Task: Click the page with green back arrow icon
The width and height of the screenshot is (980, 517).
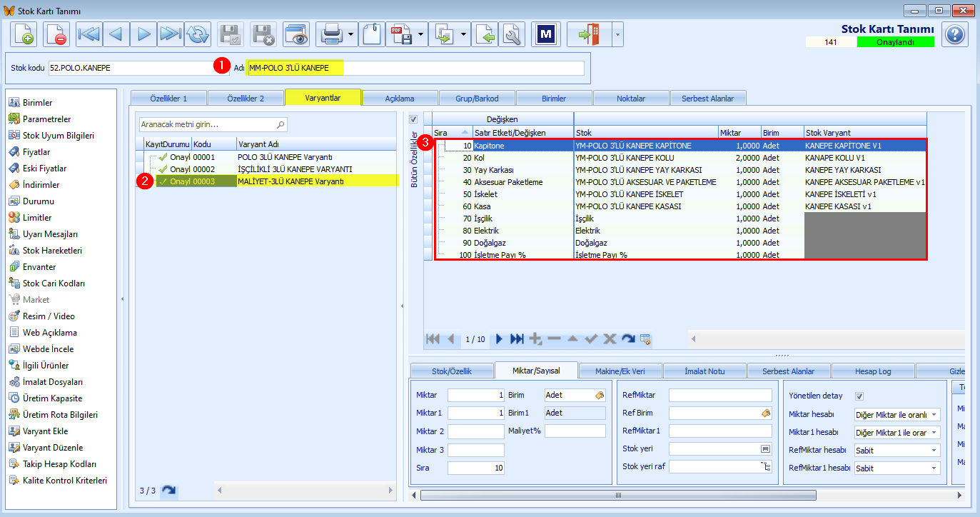Action: click(x=485, y=34)
